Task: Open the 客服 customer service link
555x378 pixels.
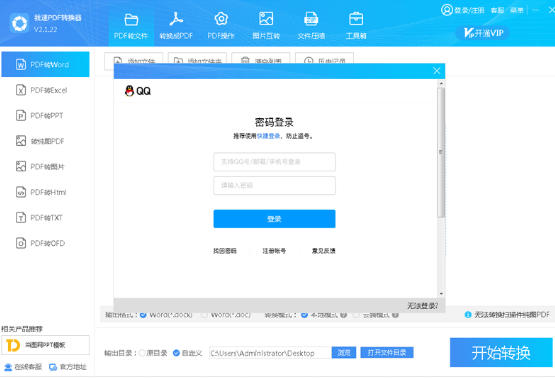Action: coord(497,10)
